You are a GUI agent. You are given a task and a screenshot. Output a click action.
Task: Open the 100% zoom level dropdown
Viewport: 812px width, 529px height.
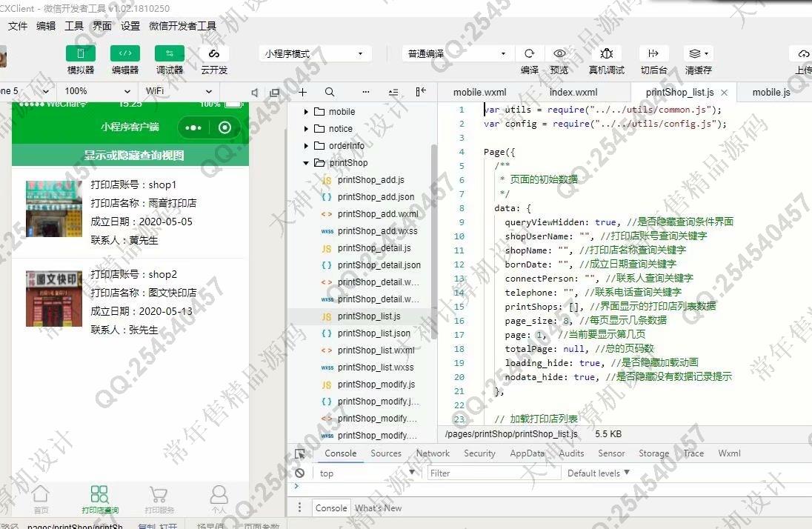(97, 91)
